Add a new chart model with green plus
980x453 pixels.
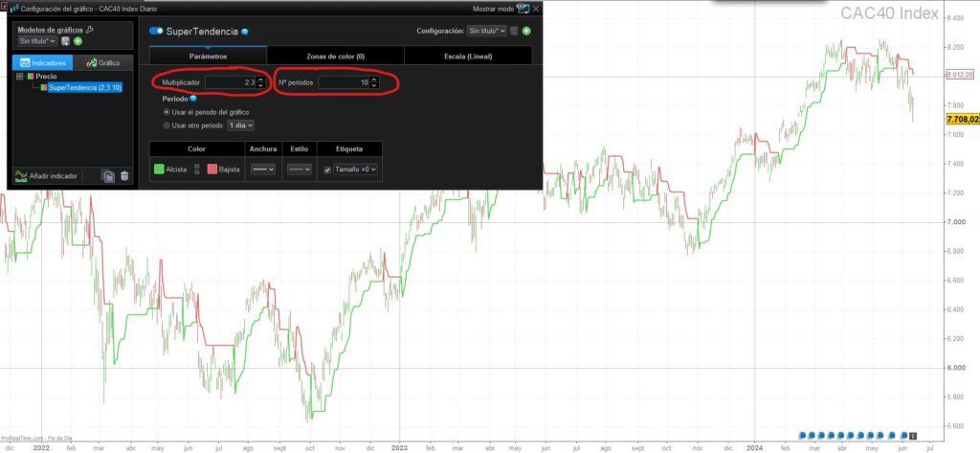[x=78, y=41]
